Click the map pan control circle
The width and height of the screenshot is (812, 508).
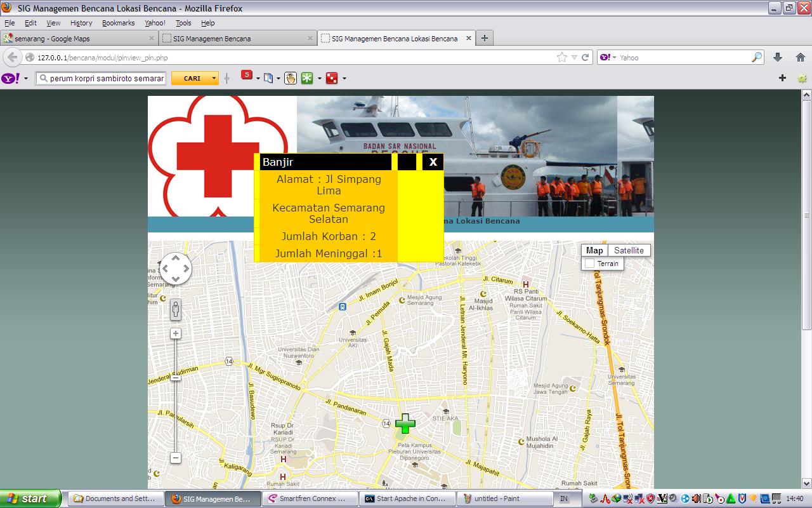(x=176, y=269)
